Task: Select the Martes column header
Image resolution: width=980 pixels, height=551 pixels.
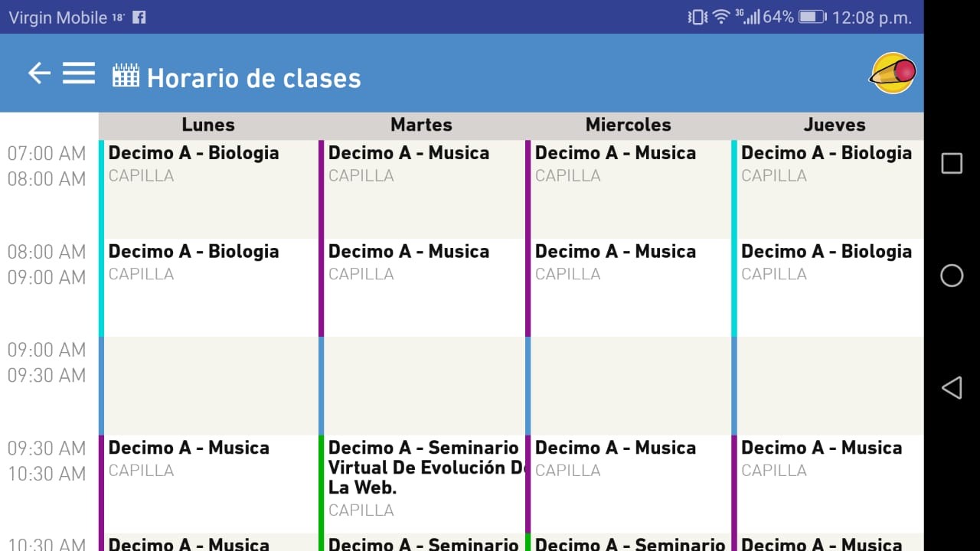Action: click(x=421, y=125)
